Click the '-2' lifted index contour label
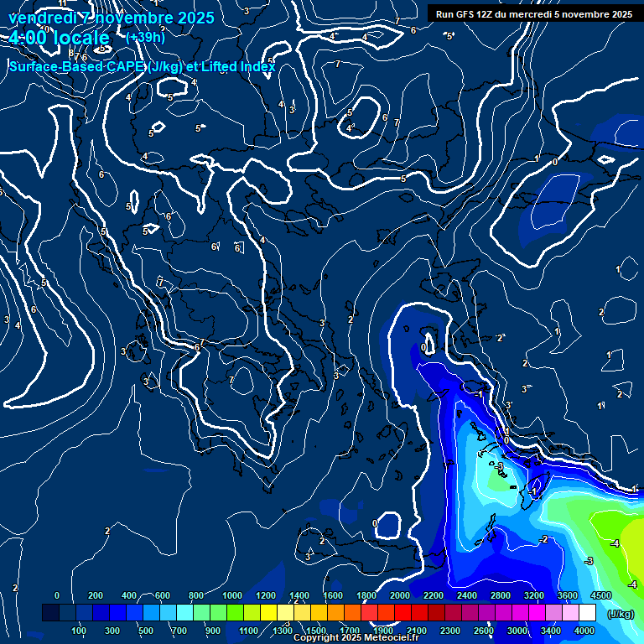 [544, 539]
